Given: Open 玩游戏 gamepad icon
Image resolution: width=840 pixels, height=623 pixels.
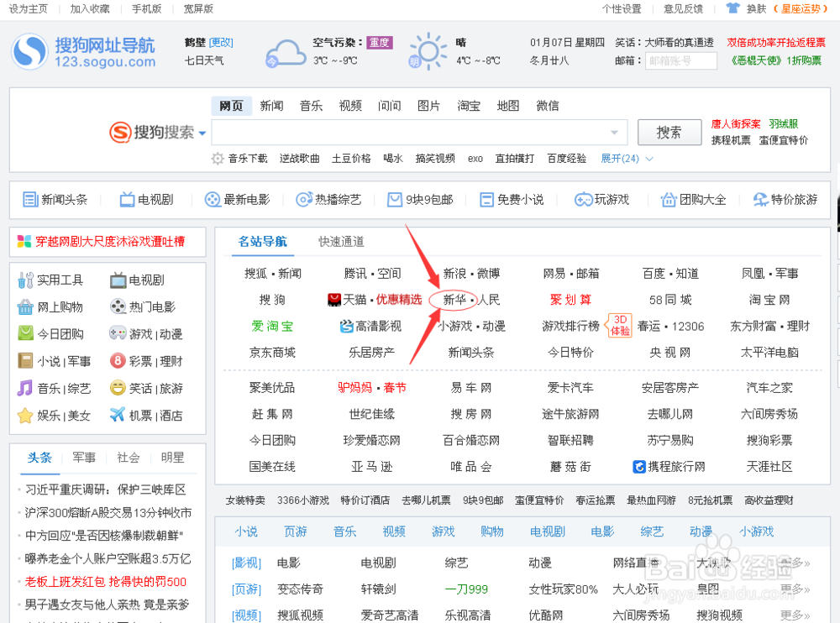Looking at the screenshot, I should [x=583, y=200].
